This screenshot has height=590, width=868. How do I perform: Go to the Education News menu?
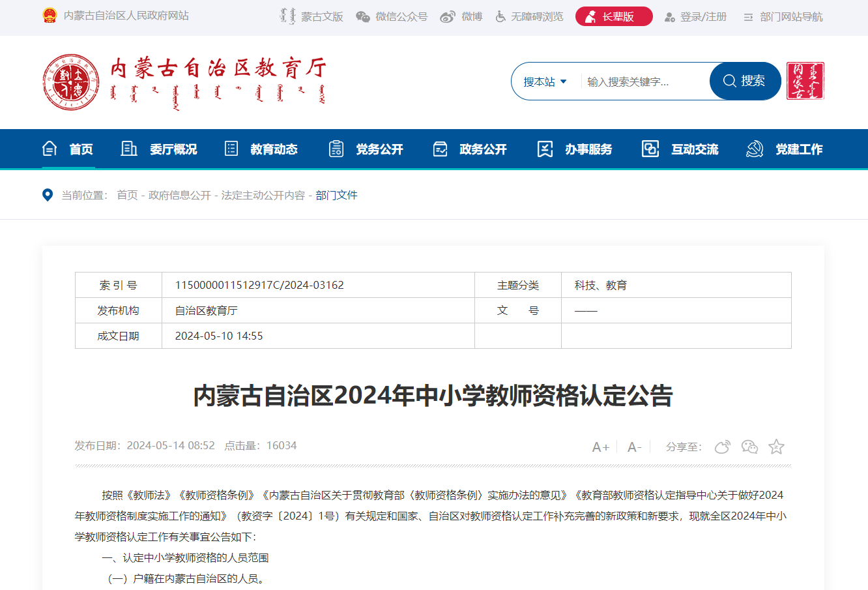261,149
